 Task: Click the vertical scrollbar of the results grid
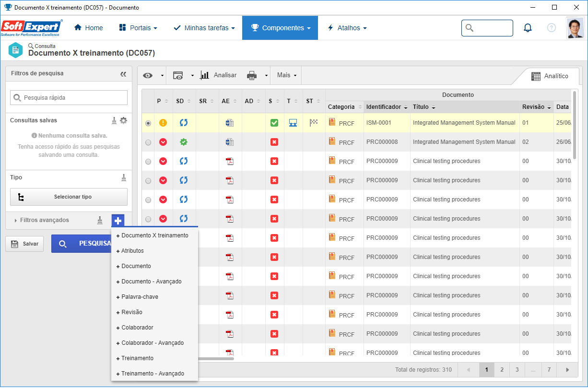pos(575,125)
